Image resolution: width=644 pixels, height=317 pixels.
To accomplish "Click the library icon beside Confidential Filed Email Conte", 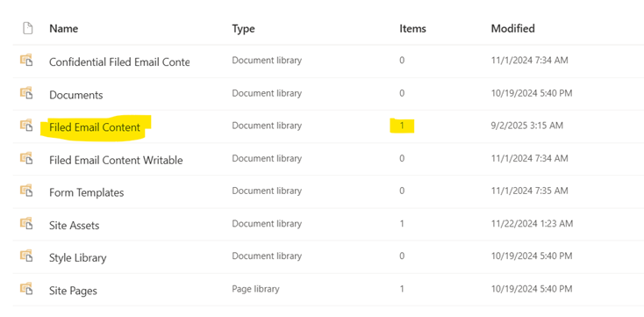I will pos(26,60).
